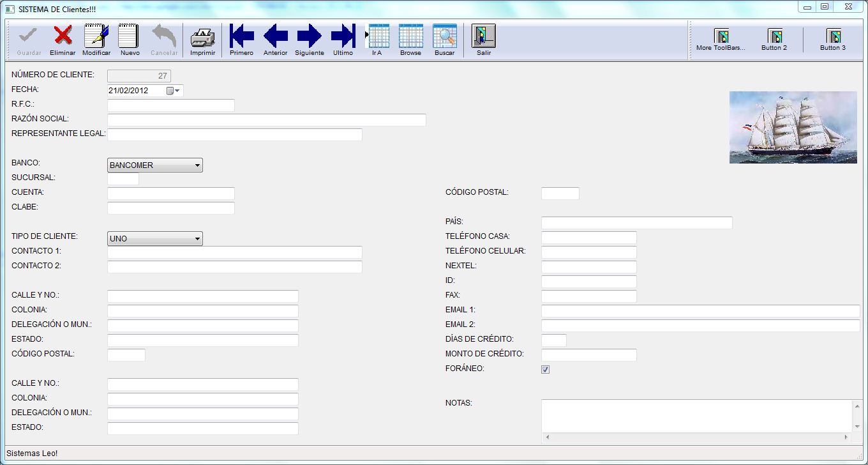The image size is (868, 465).
Task: Create a record with the Nuevo icon
Action: (129, 36)
